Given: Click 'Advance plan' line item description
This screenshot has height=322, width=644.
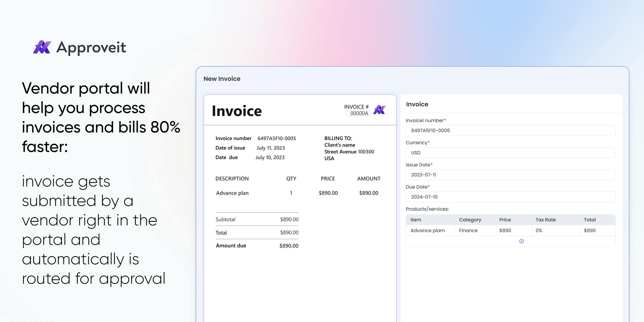Looking at the screenshot, I should tap(232, 193).
